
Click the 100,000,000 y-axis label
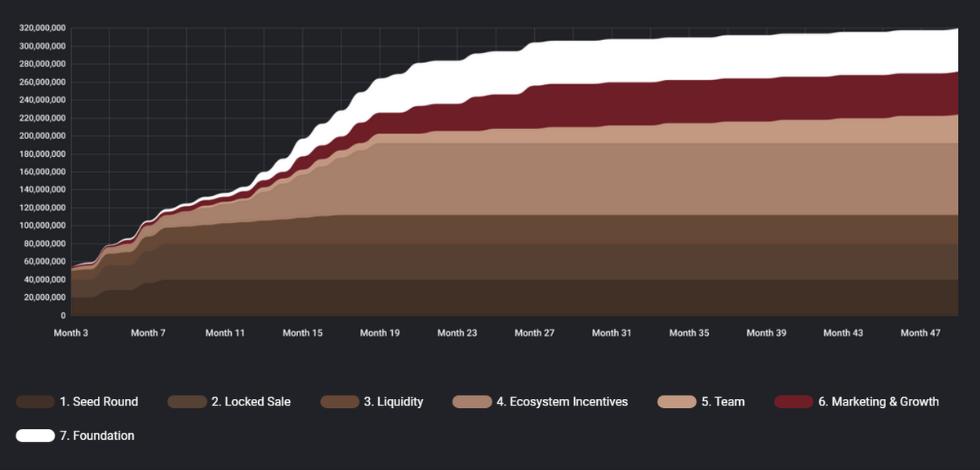(42, 226)
